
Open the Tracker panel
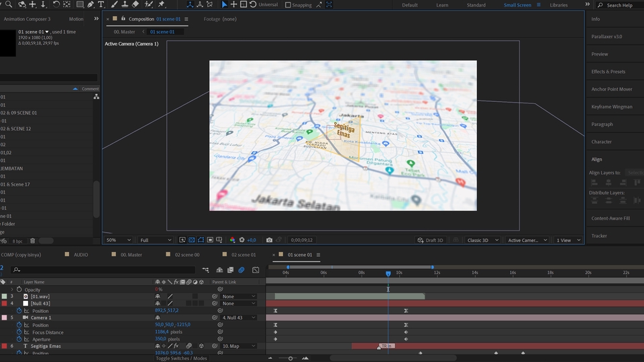point(599,235)
